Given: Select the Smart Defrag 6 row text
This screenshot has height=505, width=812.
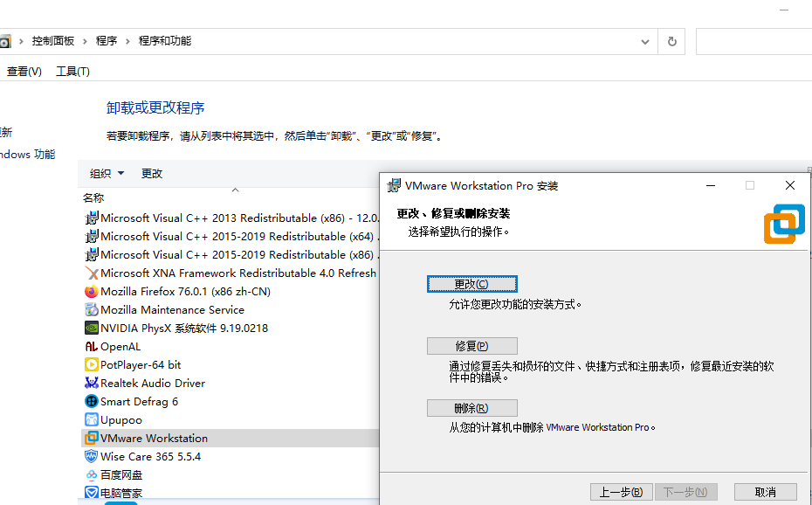Looking at the screenshot, I should click(x=140, y=401).
